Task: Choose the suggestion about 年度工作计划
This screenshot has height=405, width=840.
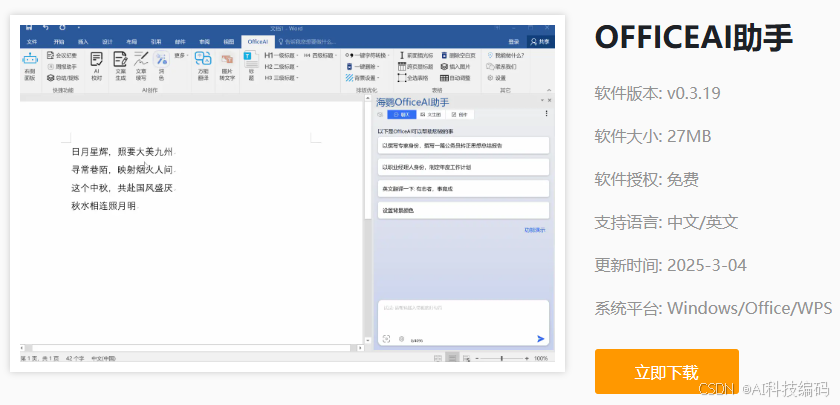Action: coord(463,167)
